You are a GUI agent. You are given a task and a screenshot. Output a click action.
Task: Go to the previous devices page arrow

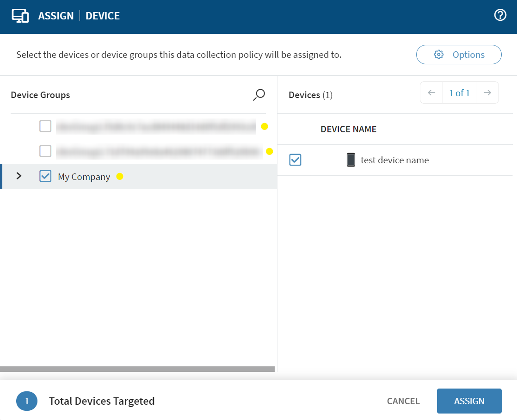pos(431,93)
